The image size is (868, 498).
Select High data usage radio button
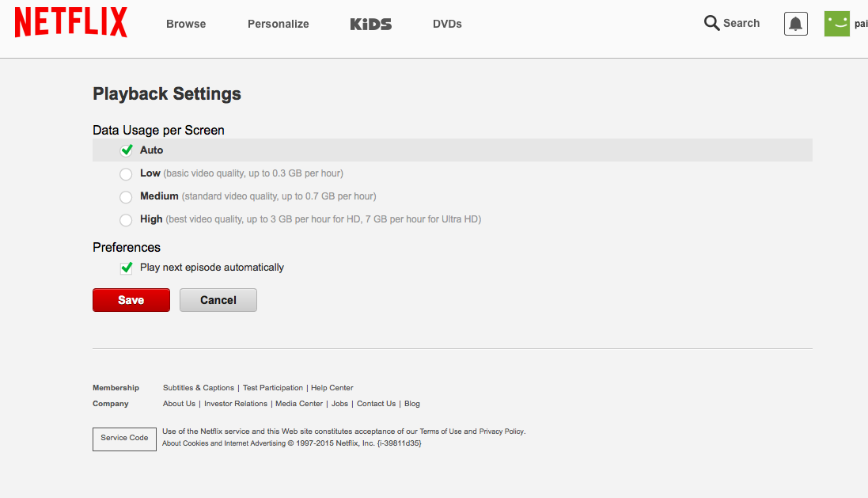126,219
